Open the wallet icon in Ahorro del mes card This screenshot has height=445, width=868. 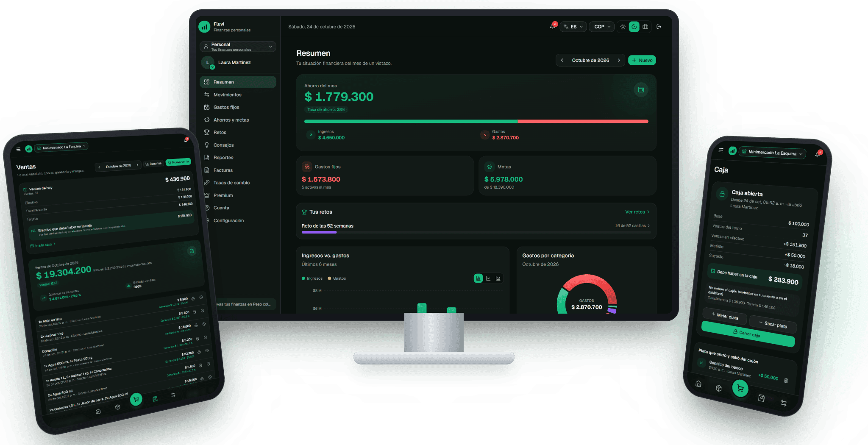(641, 89)
